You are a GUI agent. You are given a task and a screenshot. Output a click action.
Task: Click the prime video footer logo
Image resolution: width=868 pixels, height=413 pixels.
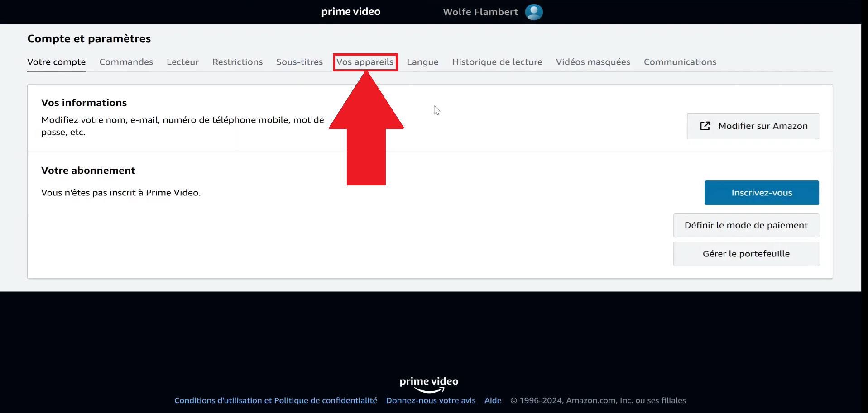(x=428, y=384)
